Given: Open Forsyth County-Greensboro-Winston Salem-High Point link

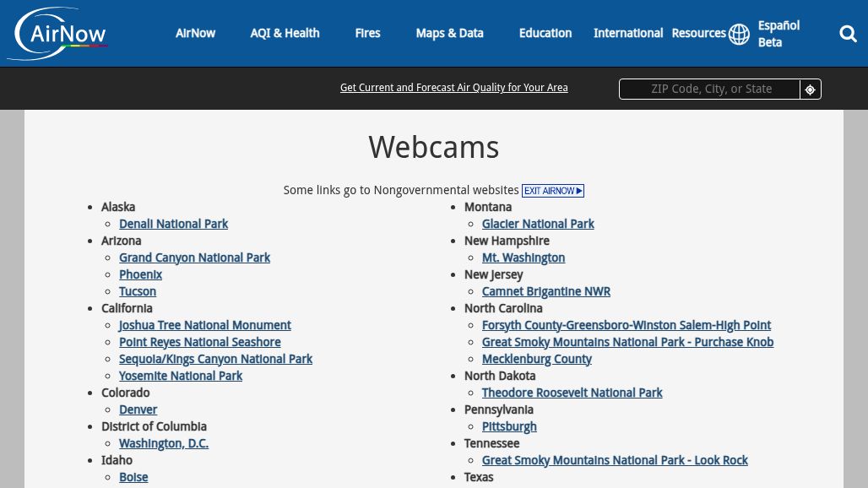Looking at the screenshot, I should point(626,325).
